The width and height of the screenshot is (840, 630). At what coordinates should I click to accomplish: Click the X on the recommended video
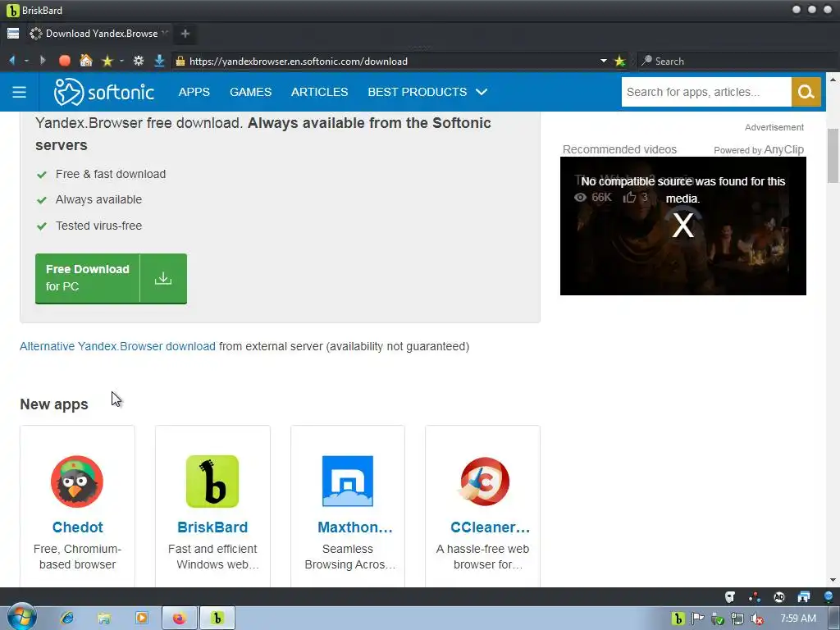(683, 225)
